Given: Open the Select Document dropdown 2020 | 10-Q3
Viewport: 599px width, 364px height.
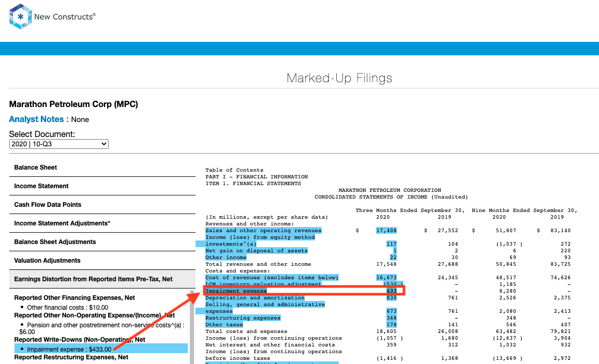Looking at the screenshot, I should point(59,144).
